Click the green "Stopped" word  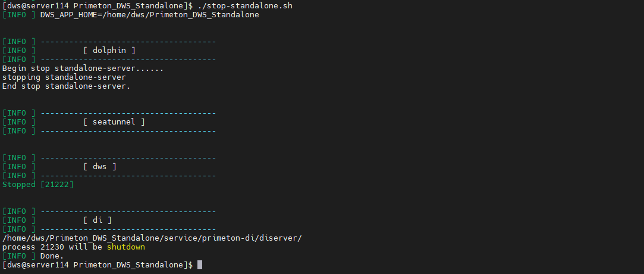18,185
